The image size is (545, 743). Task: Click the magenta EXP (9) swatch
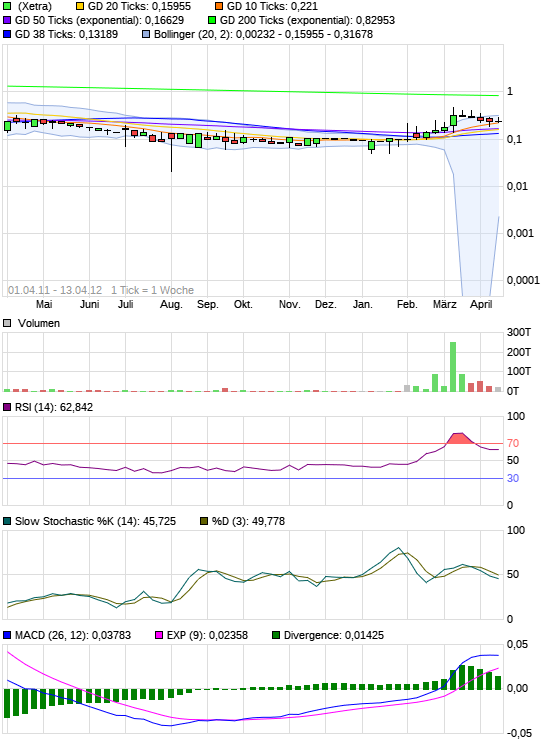click(x=159, y=635)
